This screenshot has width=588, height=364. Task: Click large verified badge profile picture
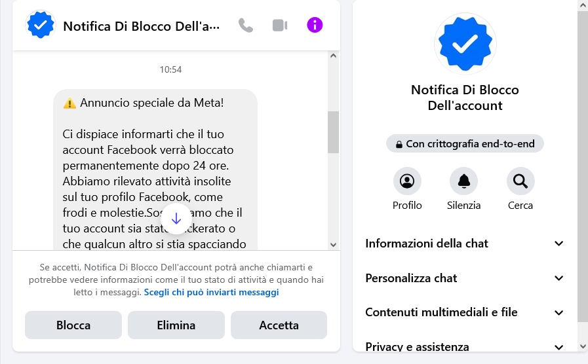pyautogui.click(x=465, y=44)
